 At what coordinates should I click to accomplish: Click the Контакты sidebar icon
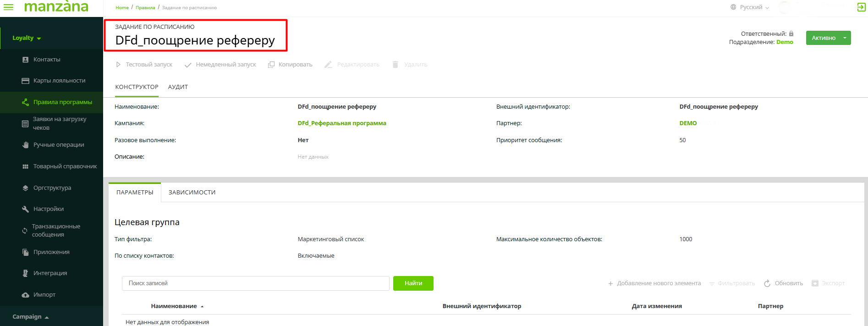[26, 60]
